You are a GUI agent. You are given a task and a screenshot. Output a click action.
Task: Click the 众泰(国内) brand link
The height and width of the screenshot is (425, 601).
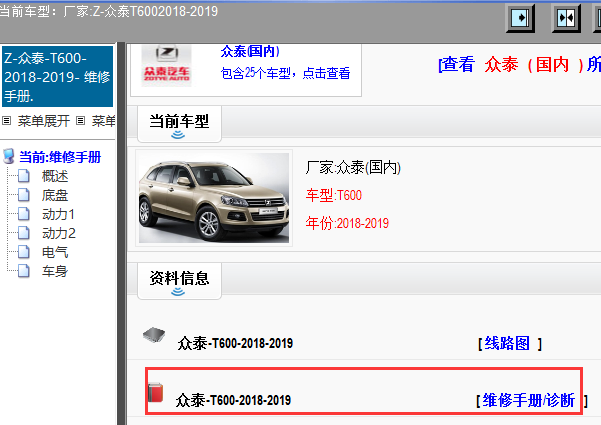pyautogui.click(x=250, y=51)
